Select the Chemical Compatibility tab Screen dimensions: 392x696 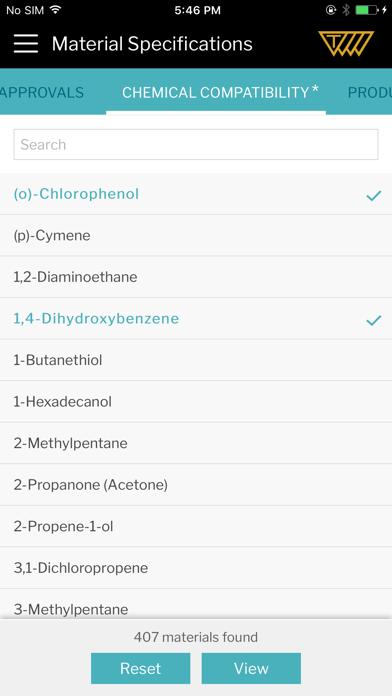216,92
